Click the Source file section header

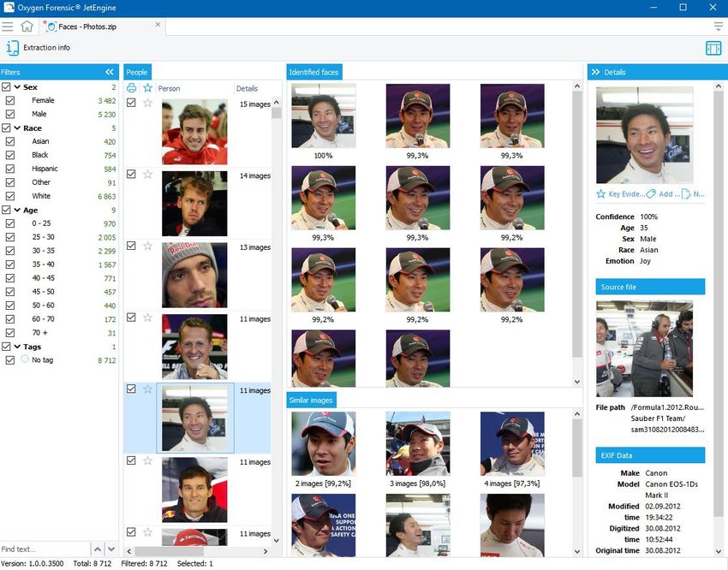(x=650, y=287)
